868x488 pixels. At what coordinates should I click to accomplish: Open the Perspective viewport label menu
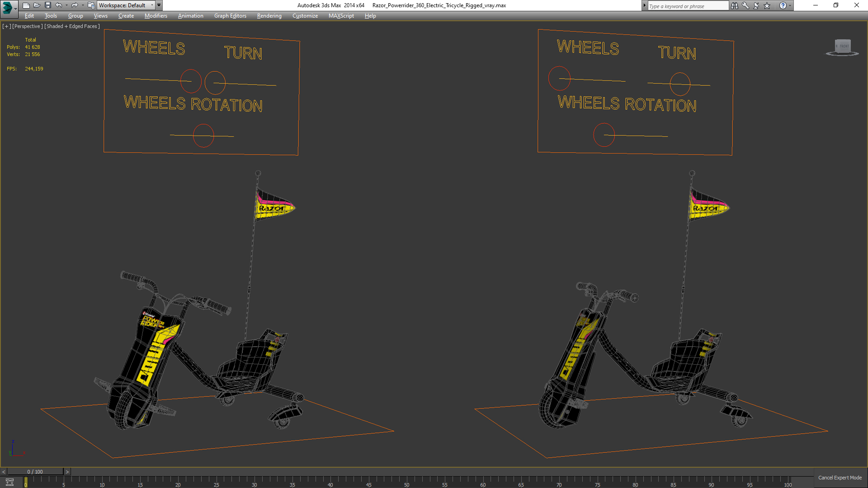click(x=28, y=26)
